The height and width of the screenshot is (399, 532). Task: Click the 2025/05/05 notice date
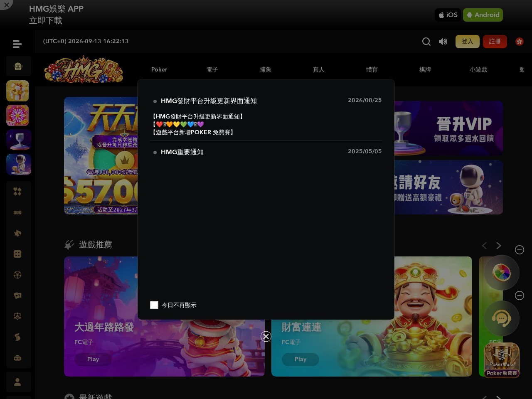coord(365,151)
